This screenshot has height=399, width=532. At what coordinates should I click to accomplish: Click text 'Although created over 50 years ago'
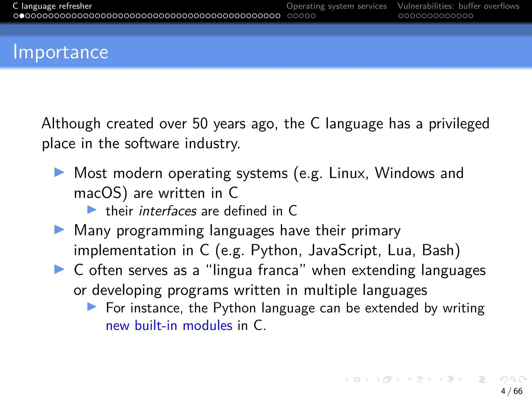pyautogui.click(x=160, y=124)
